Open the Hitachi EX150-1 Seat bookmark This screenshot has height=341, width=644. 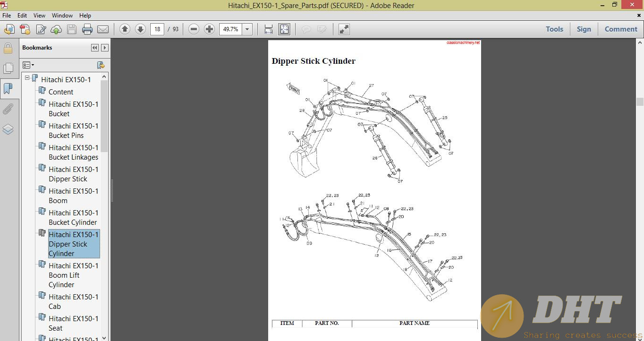[74, 324]
